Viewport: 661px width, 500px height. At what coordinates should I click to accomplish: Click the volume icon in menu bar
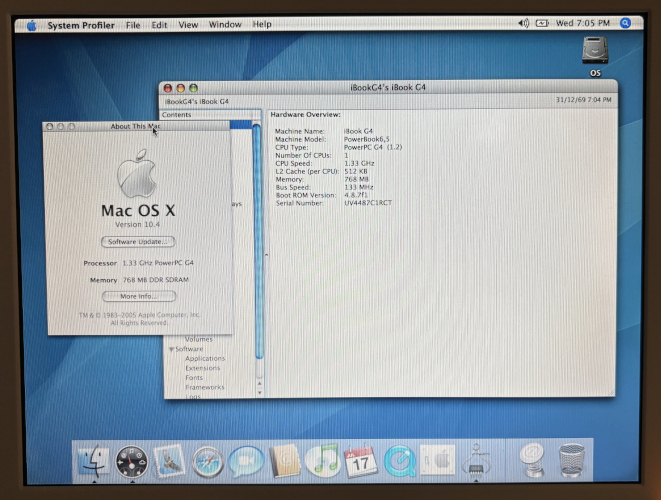[524, 23]
